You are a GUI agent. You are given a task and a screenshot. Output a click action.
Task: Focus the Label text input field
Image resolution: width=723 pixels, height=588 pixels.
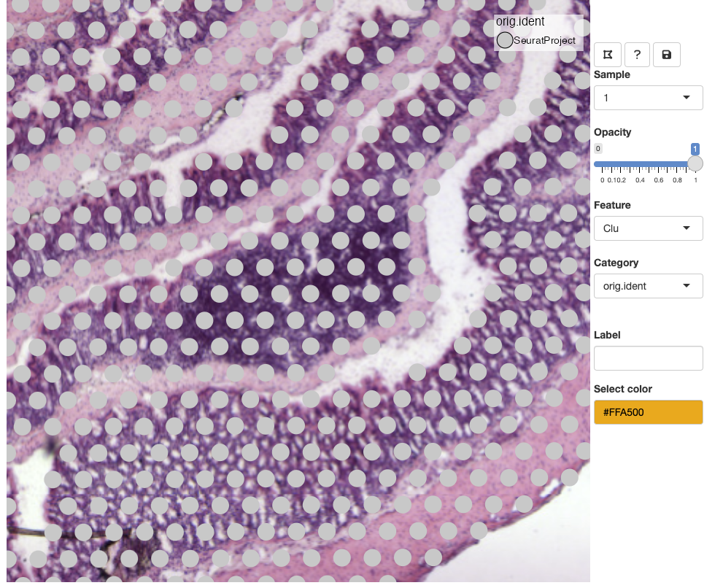coord(648,358)
